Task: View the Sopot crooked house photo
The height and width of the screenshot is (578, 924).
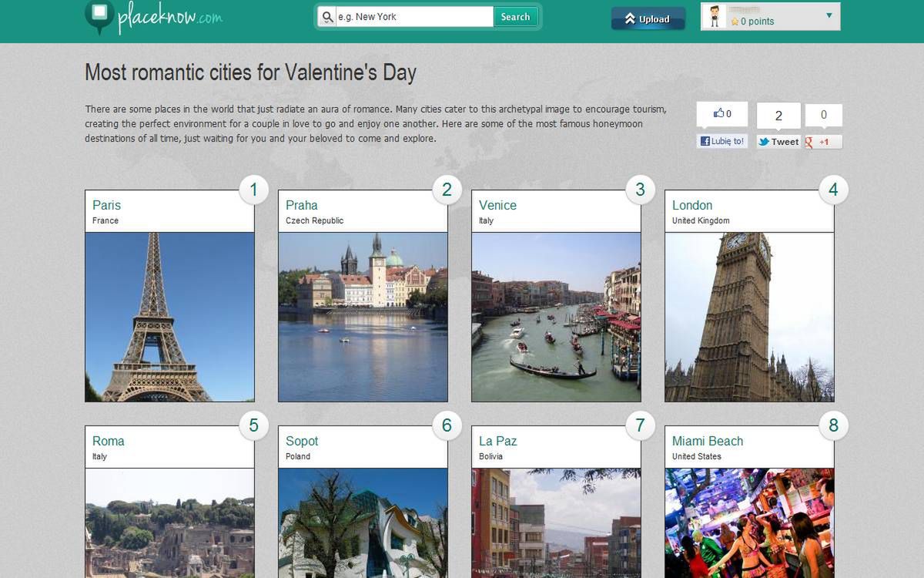Action: 363,523
